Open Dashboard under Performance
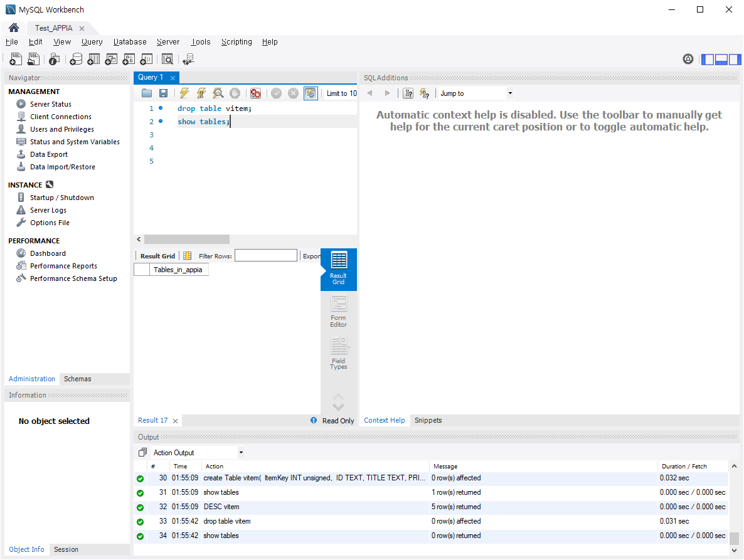Screen dimensions: 744x560 pyautogui.click(x=48, y=253)
